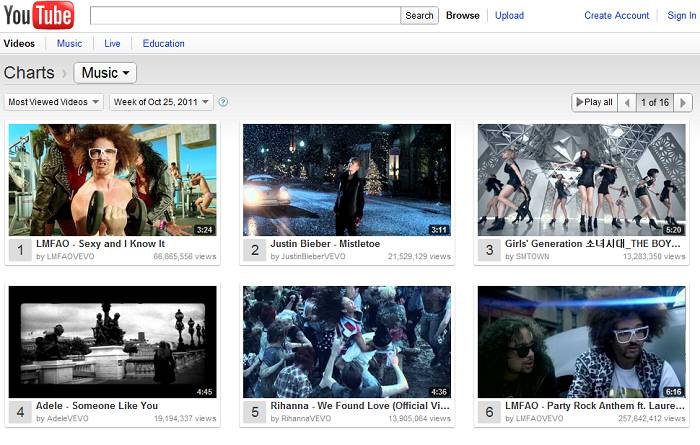Open the LMFAOVEVO channel under Sexy and I Know It
Image resolution: width=700 pixels, height=445 pixels.
tap(70, 257)
